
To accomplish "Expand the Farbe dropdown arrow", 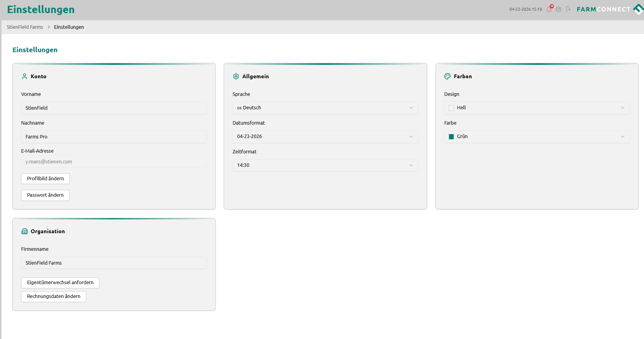I will coord(623,137).
